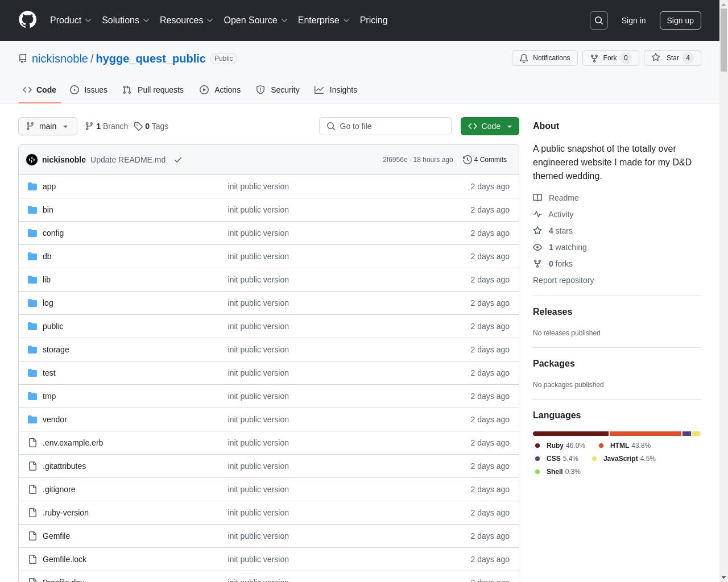728x582 pixels.
Task: Open the 0 Tags link
Action: coord(151,126)
